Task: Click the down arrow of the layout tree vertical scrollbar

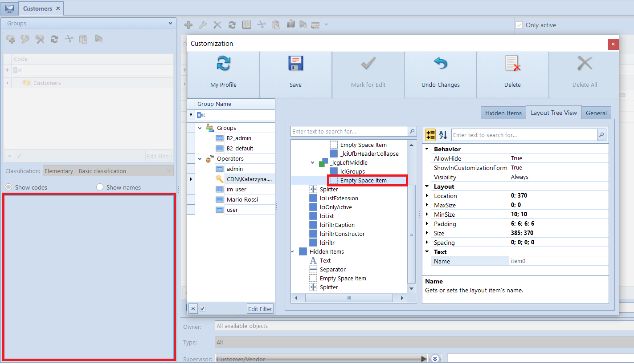Action: click(412, 288)
